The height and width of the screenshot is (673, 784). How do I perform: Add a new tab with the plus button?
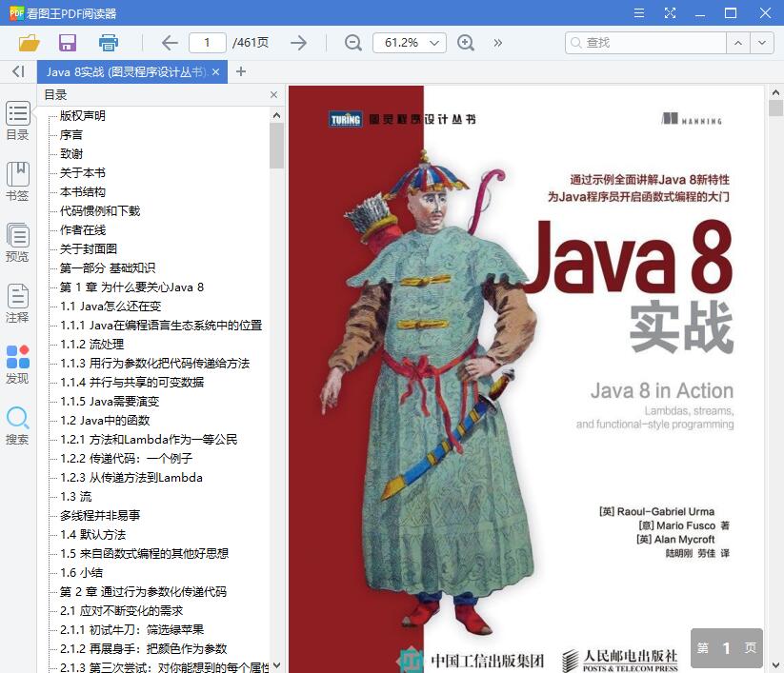tap(241, 71)
